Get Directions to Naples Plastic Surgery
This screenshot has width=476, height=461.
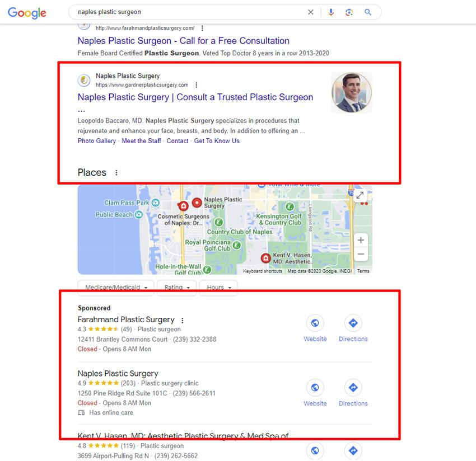(x=353, y=388)
